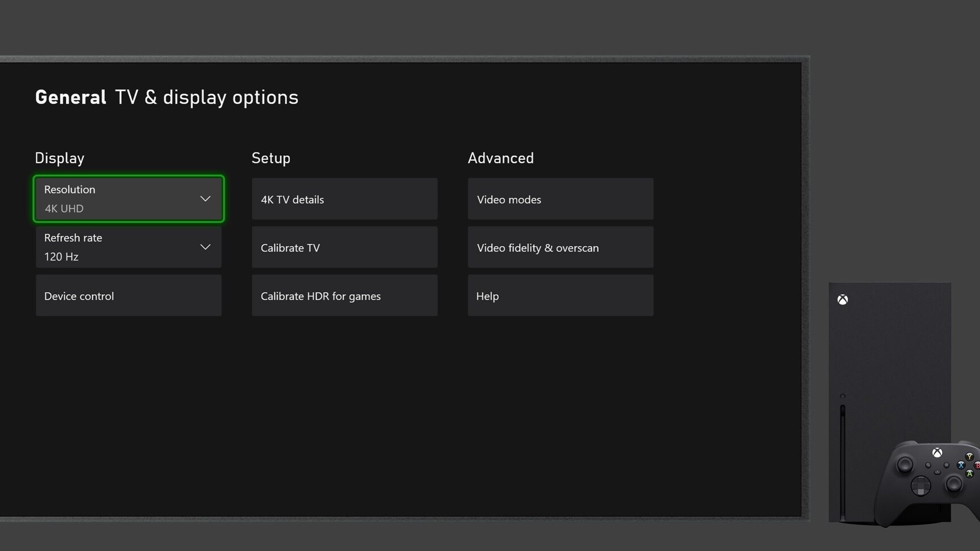The height and width of the screenshot is (551, 980).
Task: Click the General heading text
Action: (x=70, y=98)
